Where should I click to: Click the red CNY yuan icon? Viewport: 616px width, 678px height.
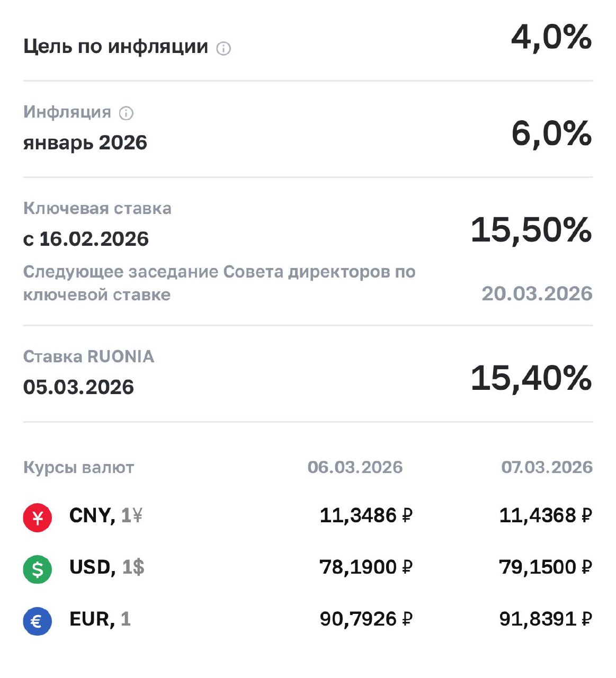click(38, 517)
